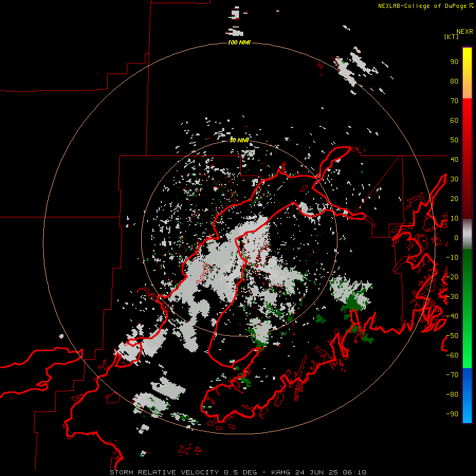Click the -80 value on velocity scale
Image resolution: width=476 pixels, height=476 pixels.
[452, 395]
